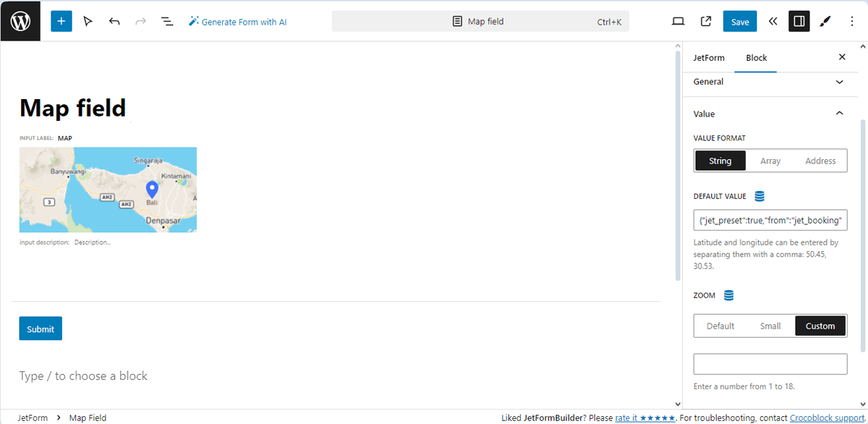Screen dimensions: 868x424
Task: Click the Save button
Action: click(740, 21)
